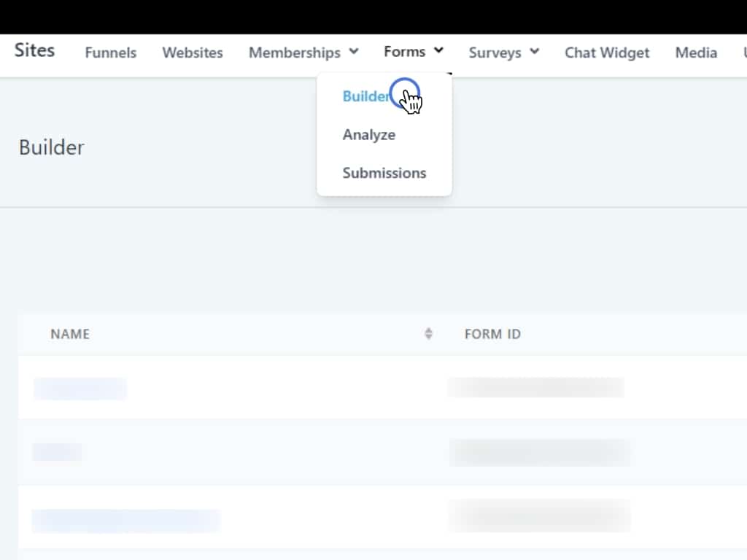Navigate to the Media tab
The height and width of the screenshot is (560, 747).
click(696, 52)
